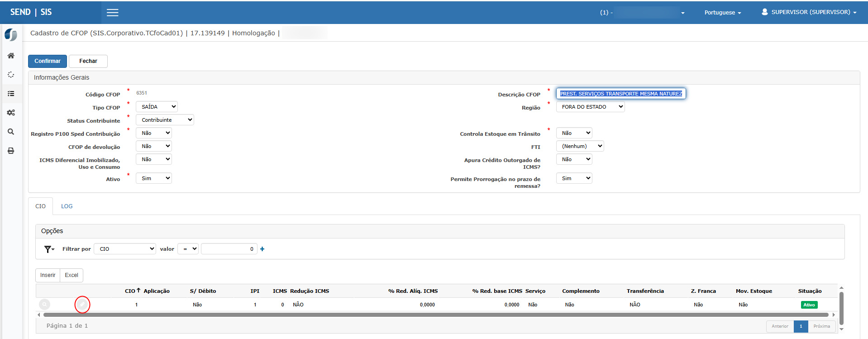Open Controla Estoque em Trânsito dropdown
Viewport: 868px width, 339px height.
pos(574,133)
